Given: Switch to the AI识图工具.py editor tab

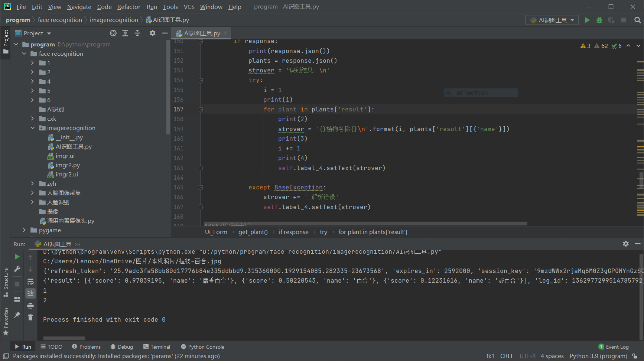Looking at the screenshot, I should point(202,33).
